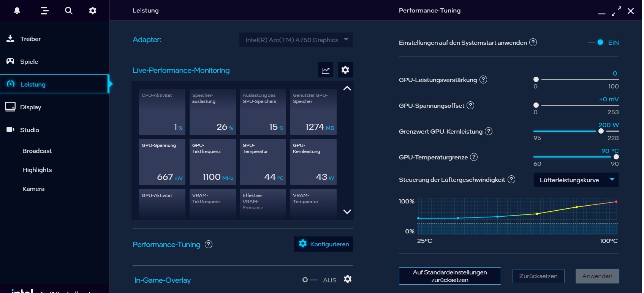Click the search magnifier icon
The image size is (644, 293).
coord(69,11)
